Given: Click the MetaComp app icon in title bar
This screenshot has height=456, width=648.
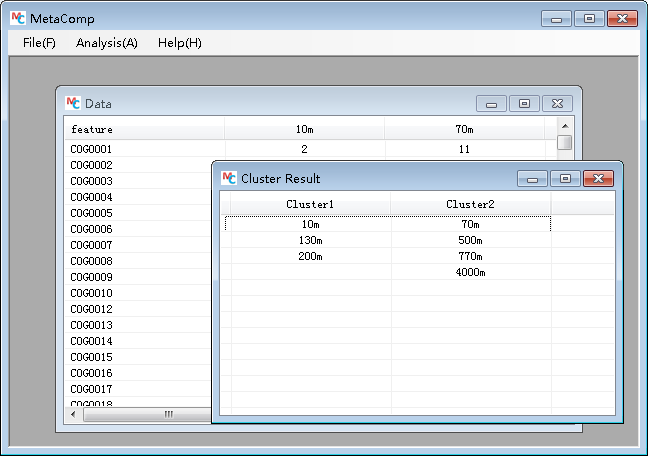Looking at the screenshot, I should 17,18.
